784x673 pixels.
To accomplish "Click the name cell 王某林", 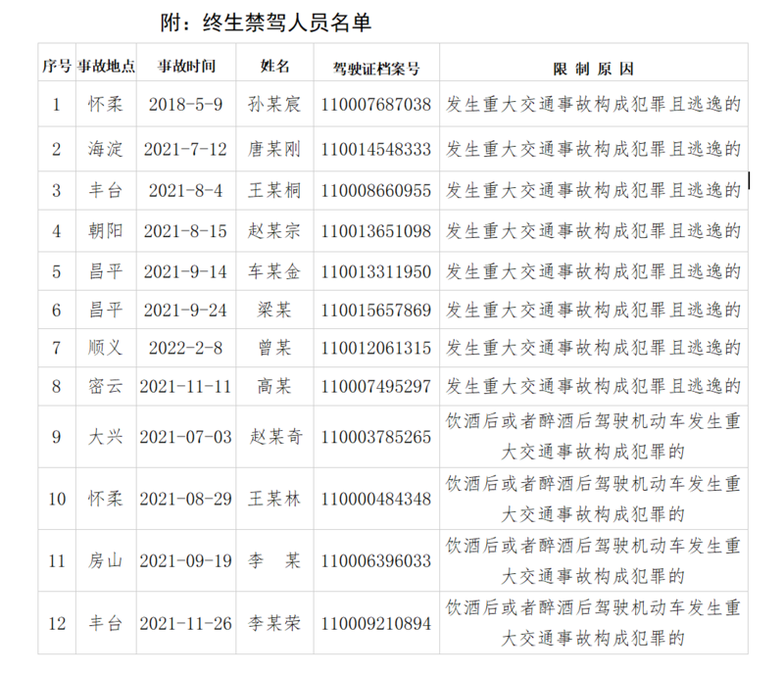I will pos(275,499).
